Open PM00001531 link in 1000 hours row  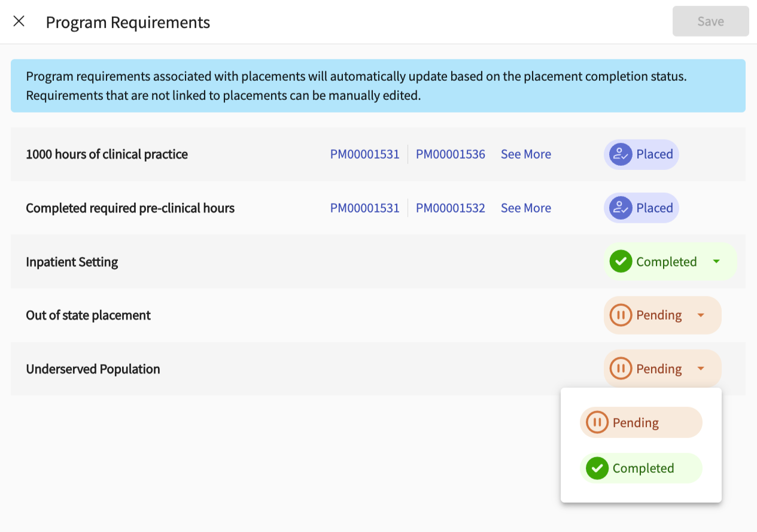point(364,154)
